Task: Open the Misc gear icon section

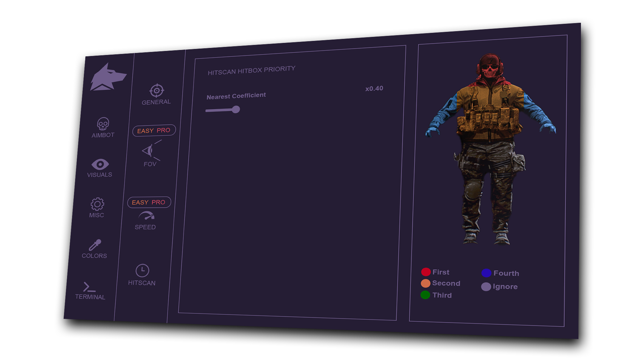Action: (97, 204)
